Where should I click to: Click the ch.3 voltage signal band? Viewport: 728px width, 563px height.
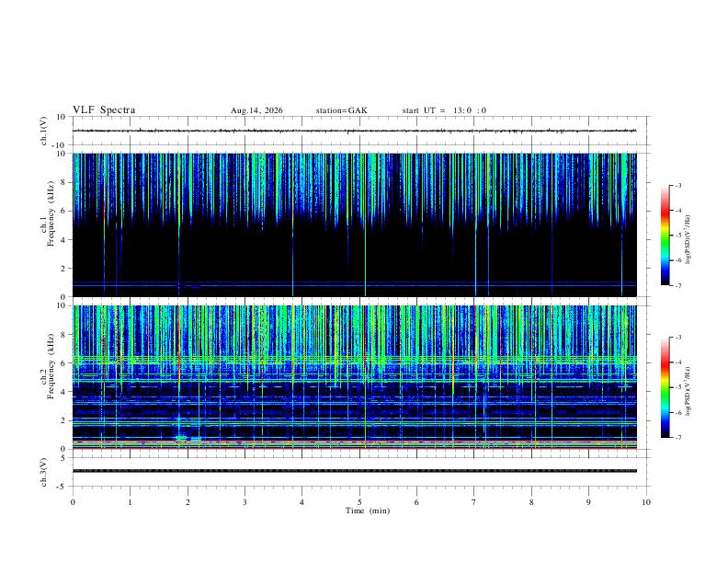pyautogui.click(x=354, y=471)
